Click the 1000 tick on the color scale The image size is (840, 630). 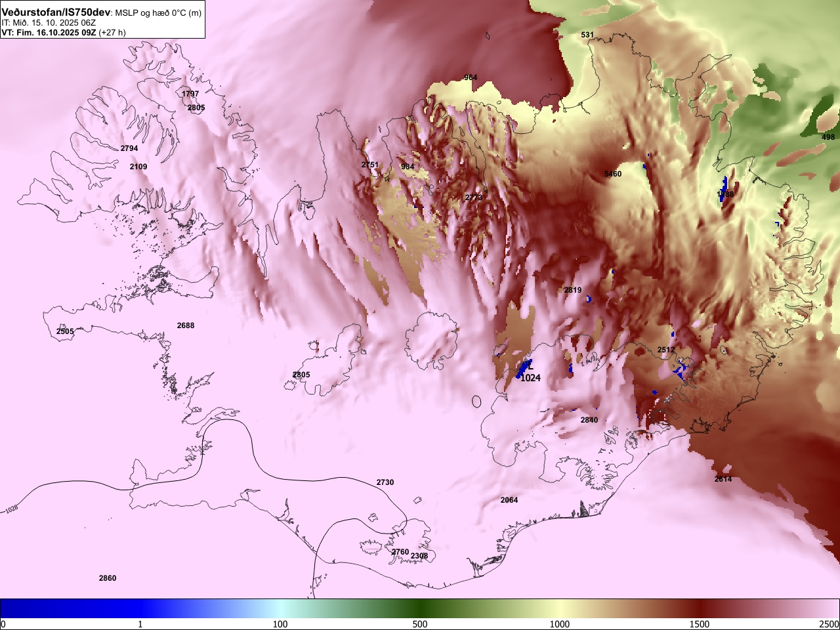[559, 624]
